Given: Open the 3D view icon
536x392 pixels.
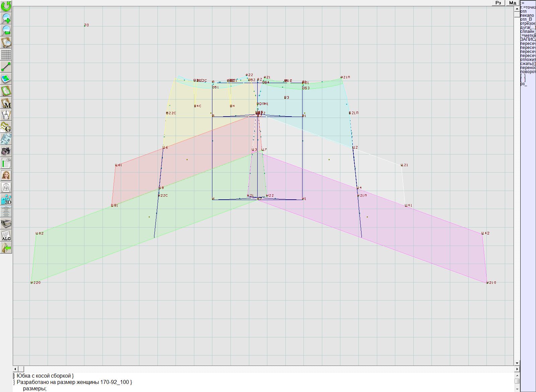Looking at the screenshot, I should pos(6,200).
